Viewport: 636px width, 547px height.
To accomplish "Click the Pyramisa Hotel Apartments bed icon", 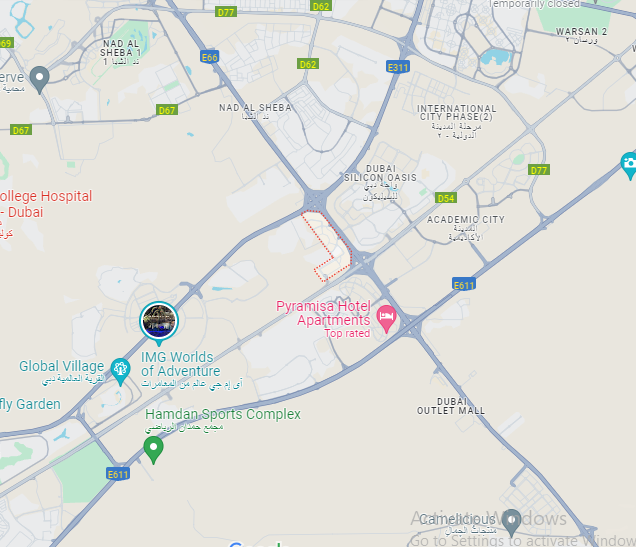I will click(x=386, y=318).
